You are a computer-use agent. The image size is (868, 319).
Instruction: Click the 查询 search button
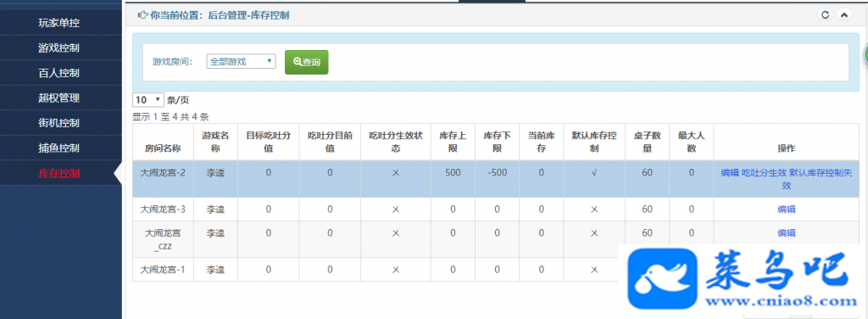coord(307,62)
